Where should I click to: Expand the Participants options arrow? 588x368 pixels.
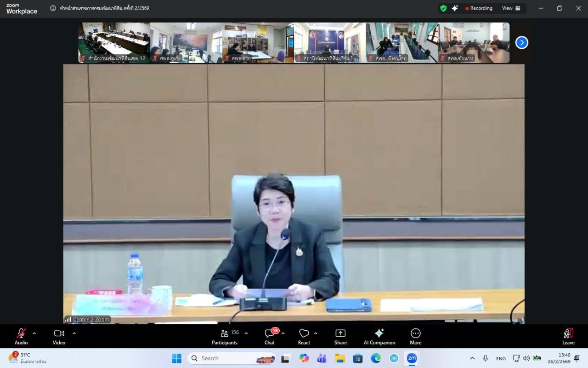click(x=246, y=333)
